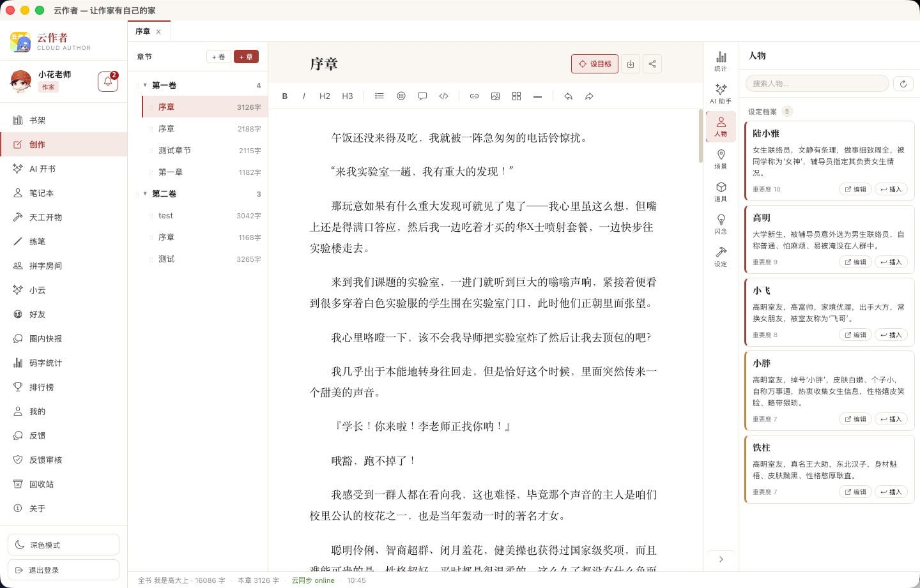Close the 序章 tab
Viewport: 920px width, 588px height.
click(158, 32)
